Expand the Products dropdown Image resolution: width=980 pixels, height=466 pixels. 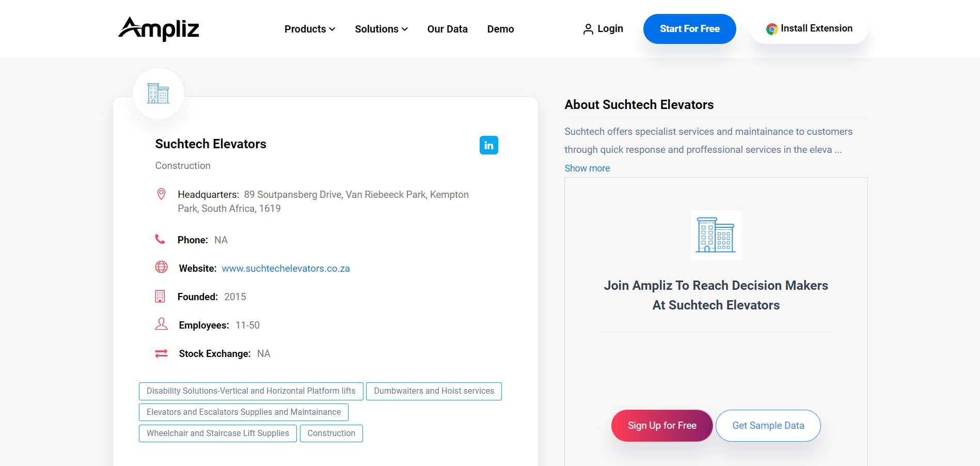[x=309, y=29]
